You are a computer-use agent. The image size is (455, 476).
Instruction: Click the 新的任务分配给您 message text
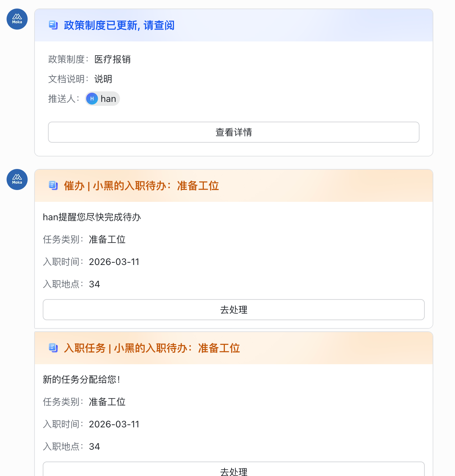click(81, 379)
